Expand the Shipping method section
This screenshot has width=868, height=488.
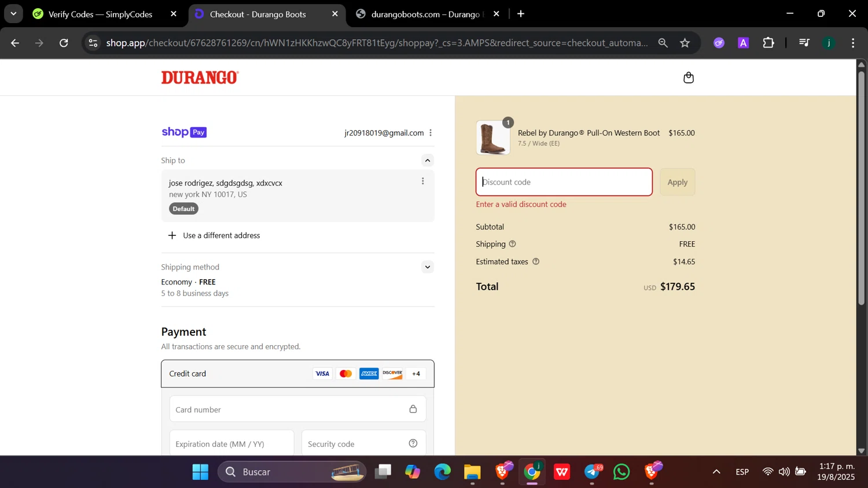[x=428, y=267]
